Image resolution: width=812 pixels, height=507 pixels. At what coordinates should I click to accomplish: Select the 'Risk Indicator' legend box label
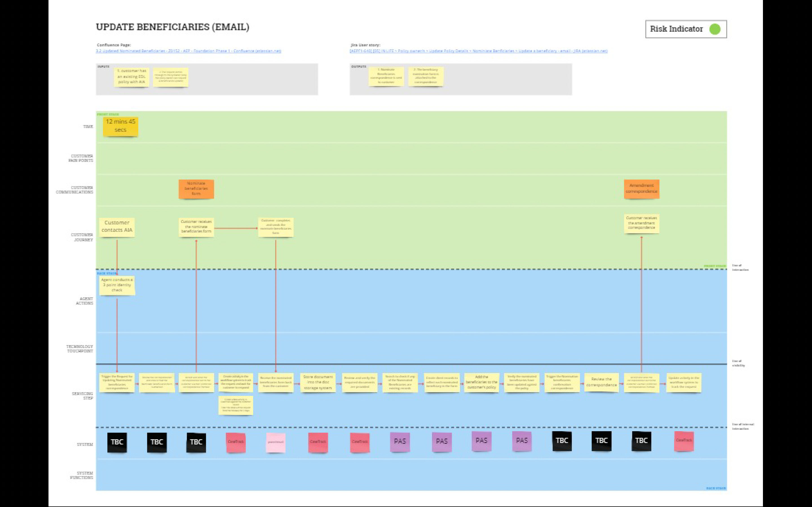[x=676, y=29]
